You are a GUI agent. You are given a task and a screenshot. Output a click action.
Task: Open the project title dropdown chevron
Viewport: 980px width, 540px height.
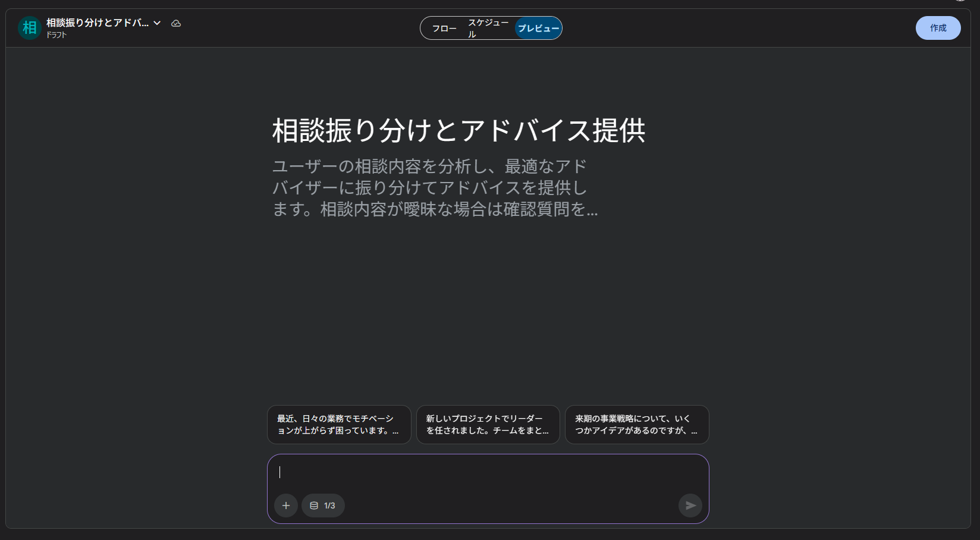[156, 23]
